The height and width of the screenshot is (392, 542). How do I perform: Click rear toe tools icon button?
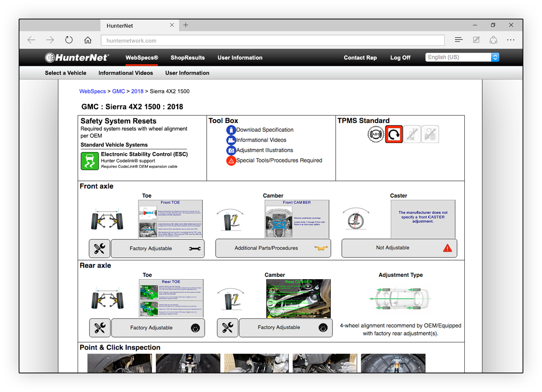point(100,328)
